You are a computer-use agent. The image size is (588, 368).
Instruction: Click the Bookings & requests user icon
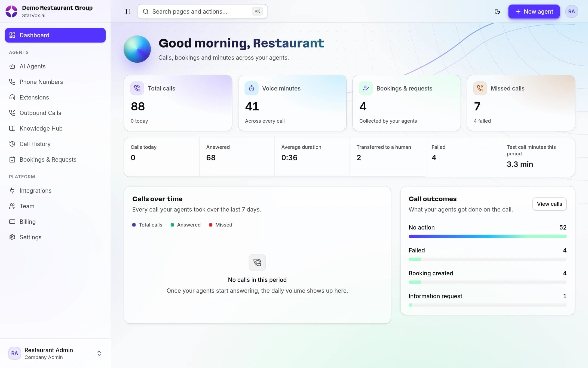point(366,88)
